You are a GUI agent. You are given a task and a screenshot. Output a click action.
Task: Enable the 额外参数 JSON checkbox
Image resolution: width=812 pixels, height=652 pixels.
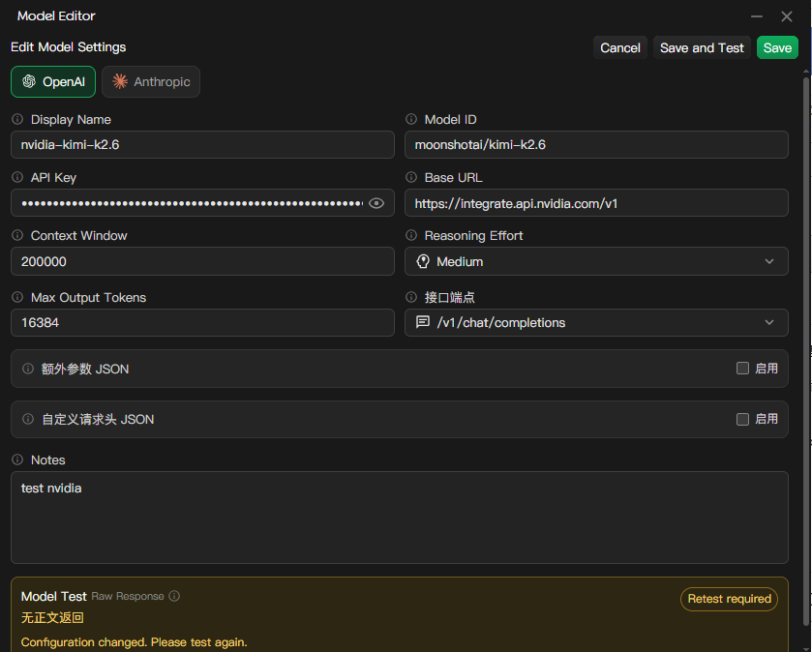[x=742, y=368]
